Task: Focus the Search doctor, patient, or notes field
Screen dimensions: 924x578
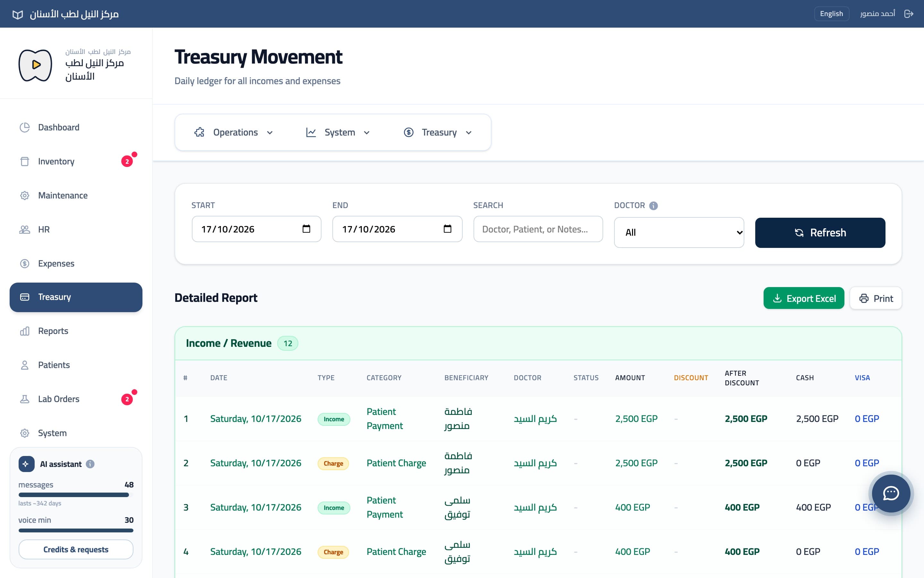Action: 538,229
